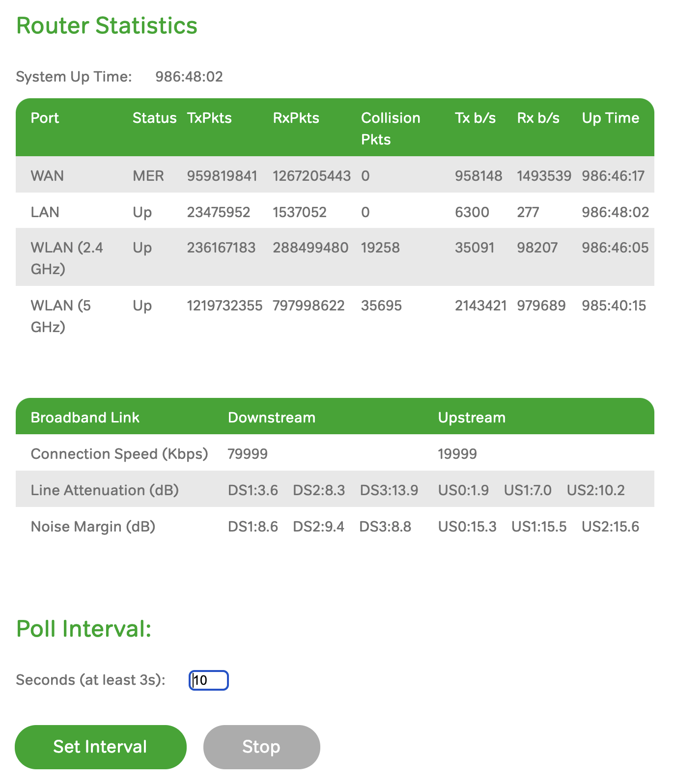This screenshot has width=675, height=784.
Task: Click the TxPkts column header
Action: tap(209, 118)
